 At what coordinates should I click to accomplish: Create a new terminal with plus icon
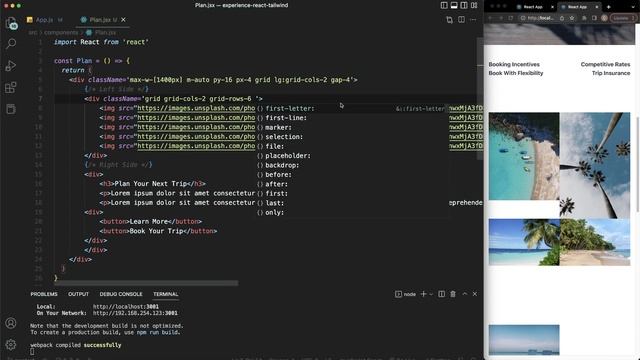[423, 294]
